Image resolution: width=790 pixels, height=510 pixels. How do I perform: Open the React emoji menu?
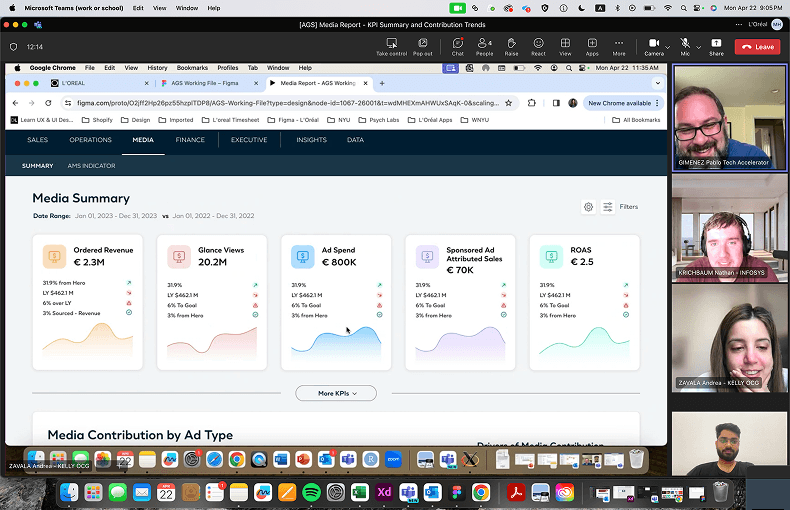538,47
